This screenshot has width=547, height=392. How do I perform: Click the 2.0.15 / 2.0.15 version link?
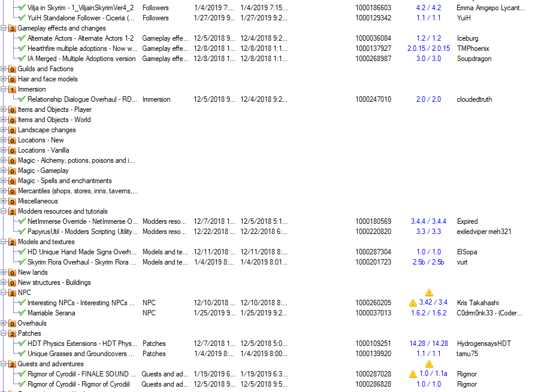click(x=429, y=48)
